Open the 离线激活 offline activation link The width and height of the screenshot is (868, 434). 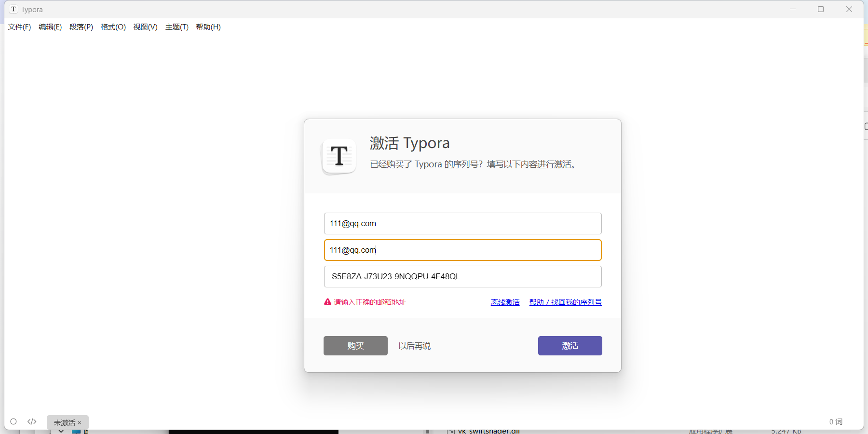point(505,302)
